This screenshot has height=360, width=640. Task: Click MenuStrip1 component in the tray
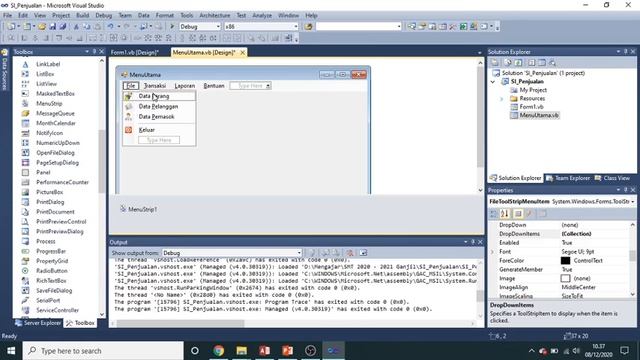pos(139,209)
